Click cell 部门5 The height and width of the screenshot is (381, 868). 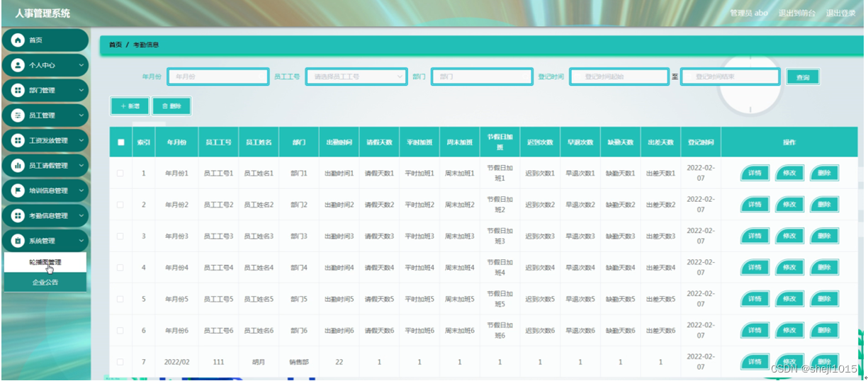coord(299,299)
